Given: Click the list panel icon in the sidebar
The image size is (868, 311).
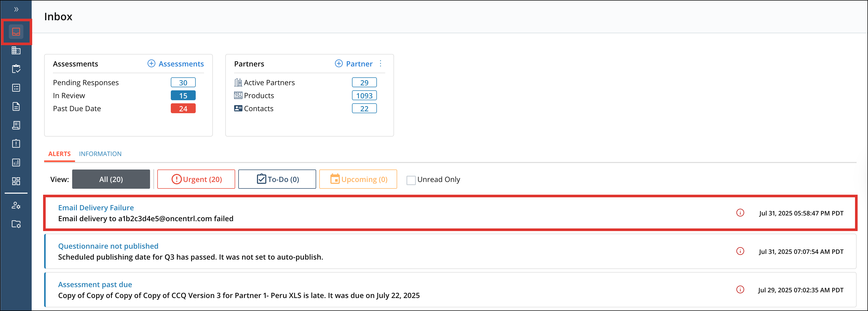Looking at the screenshot, I should pyautogui.click(x=16, y=87).
